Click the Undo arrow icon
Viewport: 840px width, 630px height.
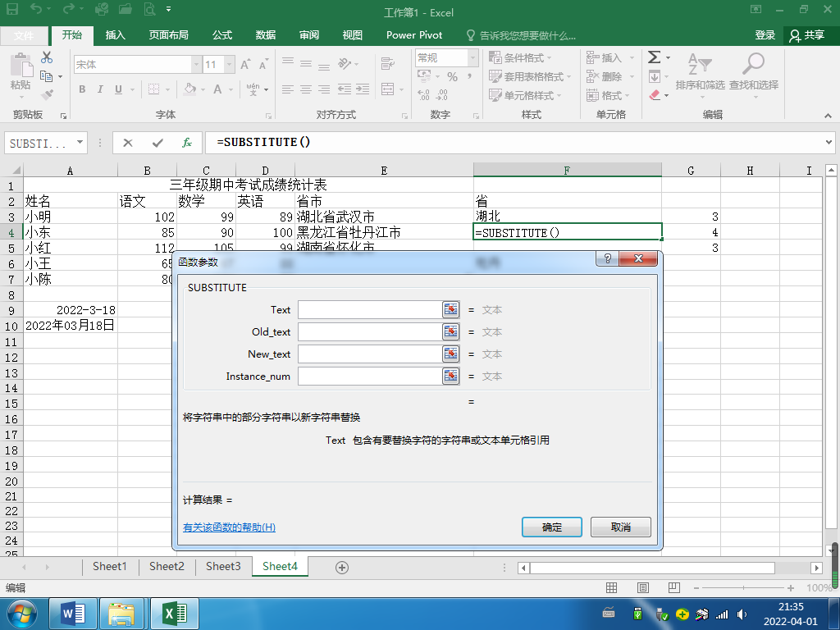[x=36, y=9]
